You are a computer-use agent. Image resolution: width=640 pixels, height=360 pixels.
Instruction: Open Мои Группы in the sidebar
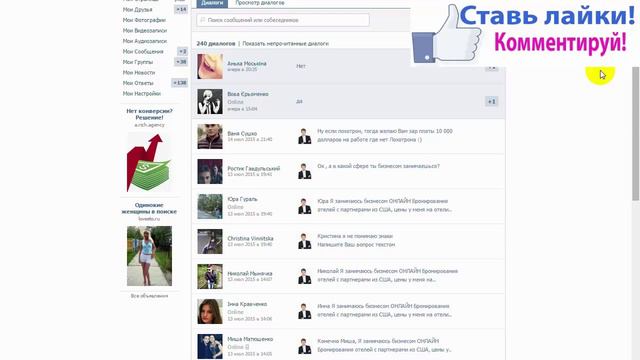(138, 62)
